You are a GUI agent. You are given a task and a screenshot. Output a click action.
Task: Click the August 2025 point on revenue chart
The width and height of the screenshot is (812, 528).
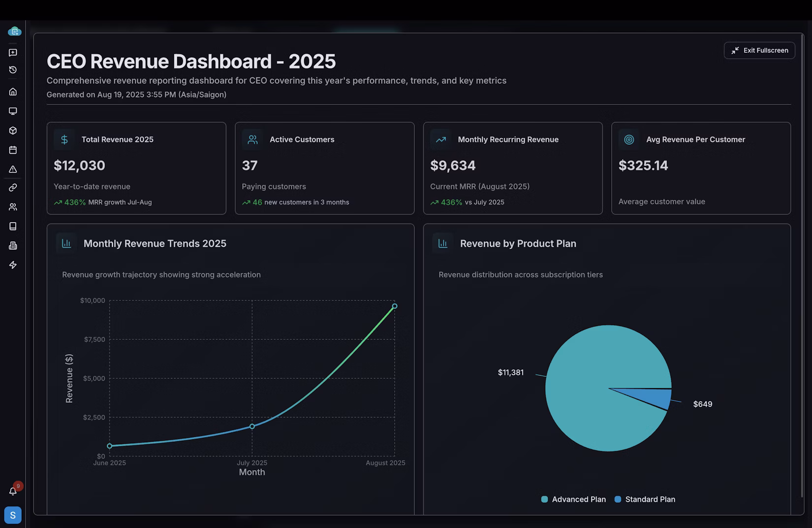(394, 306)
